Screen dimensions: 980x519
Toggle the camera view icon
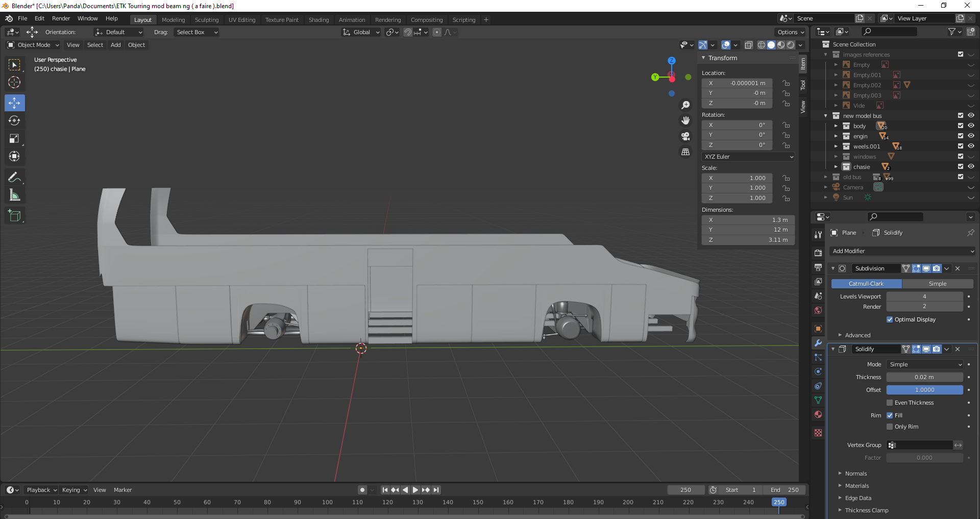685,136
